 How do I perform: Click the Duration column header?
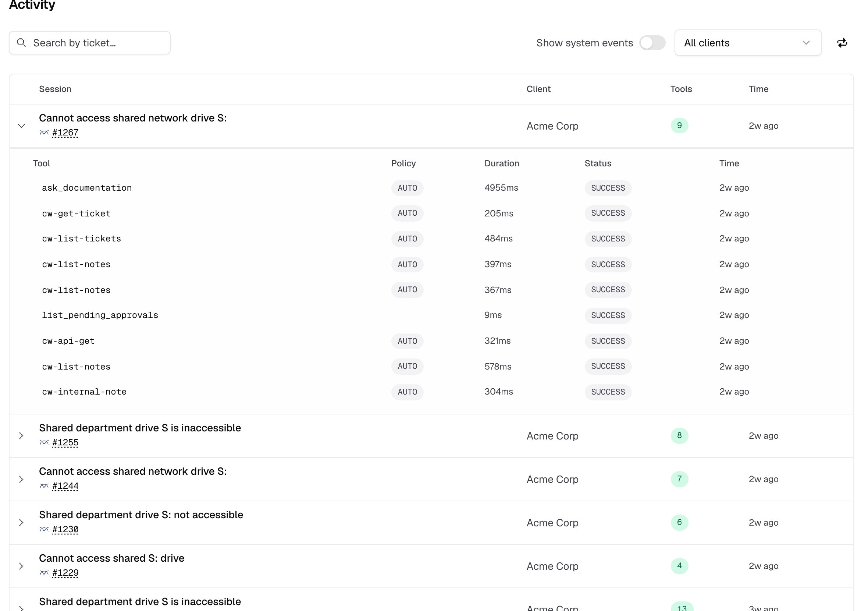502,163
